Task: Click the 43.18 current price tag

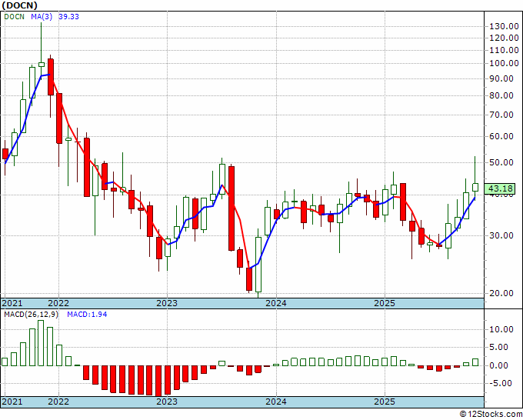Action: (x=501, y=188)
